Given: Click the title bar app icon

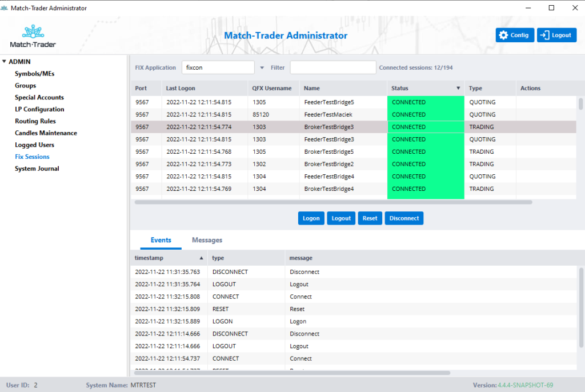Looking at the screenshot, I should [4, 8].
